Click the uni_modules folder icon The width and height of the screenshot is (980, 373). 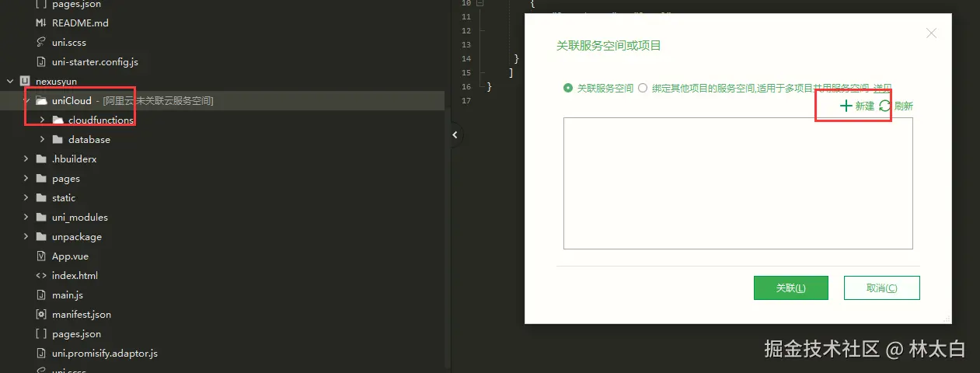click(41, 217)
